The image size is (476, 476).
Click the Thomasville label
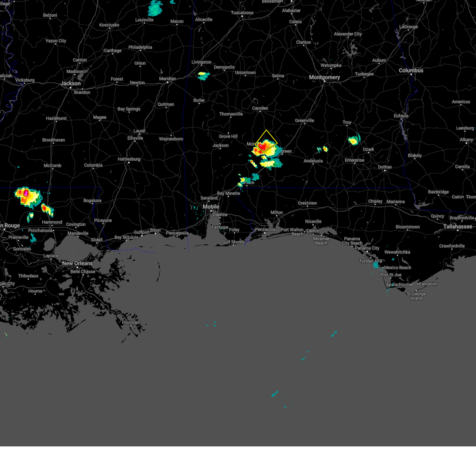pyautogui.click(x=231, y=114)
